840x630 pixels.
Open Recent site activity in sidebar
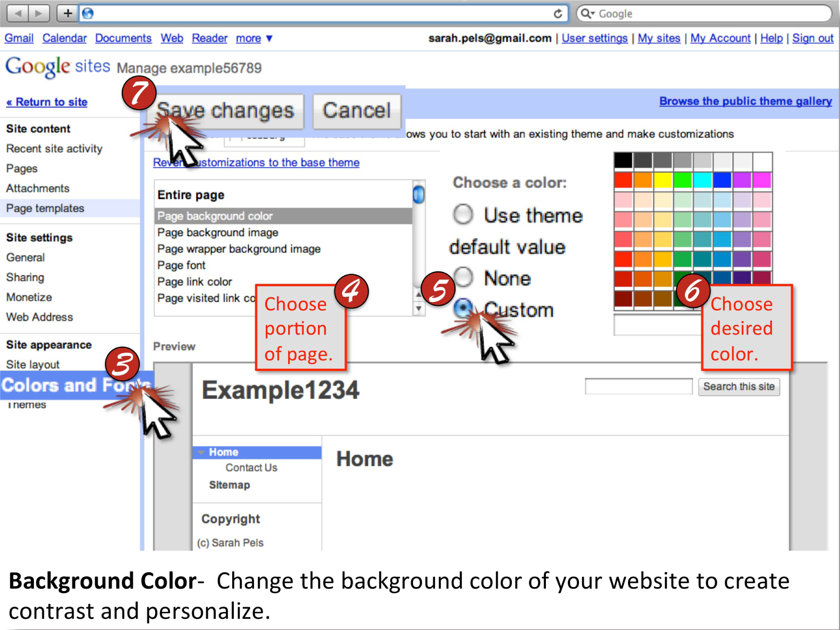[54, 149]
